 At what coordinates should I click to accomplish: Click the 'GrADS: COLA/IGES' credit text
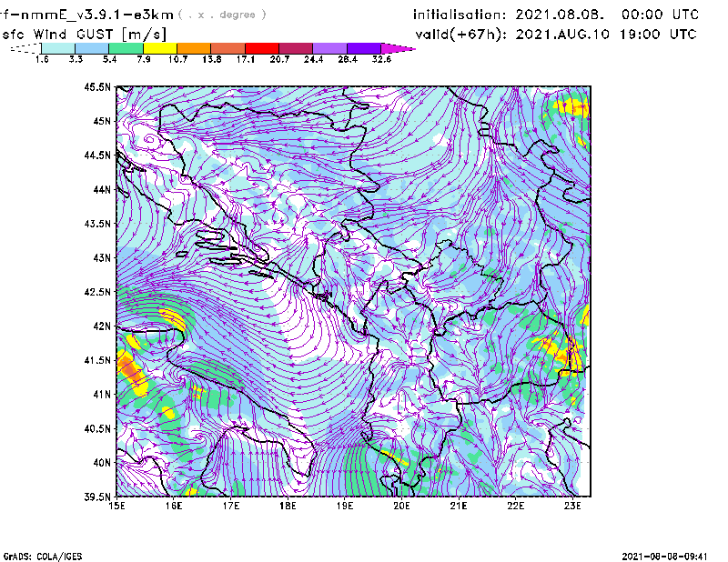pyautogui.click(x=43, y=557)
